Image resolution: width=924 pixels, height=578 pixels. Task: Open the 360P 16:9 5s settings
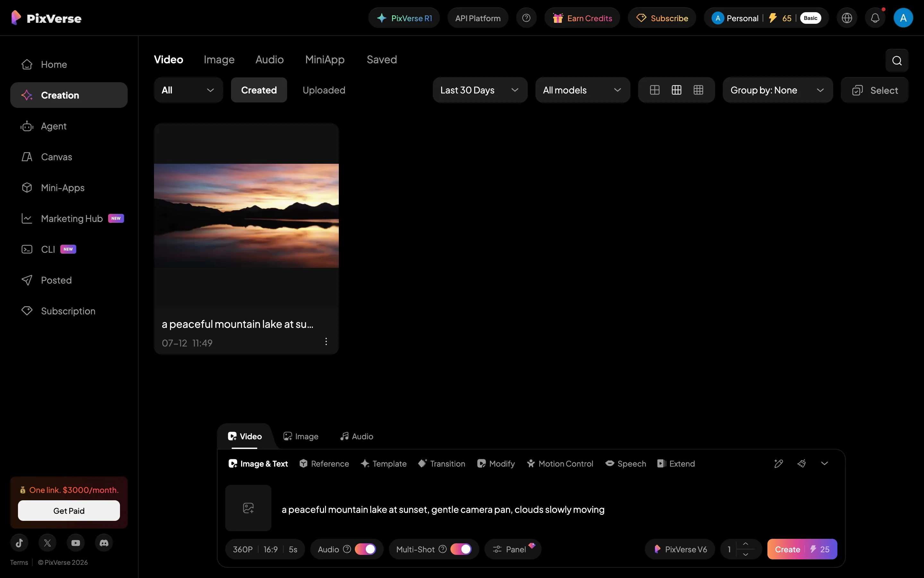pyautogui.click(x=265, y=549)
